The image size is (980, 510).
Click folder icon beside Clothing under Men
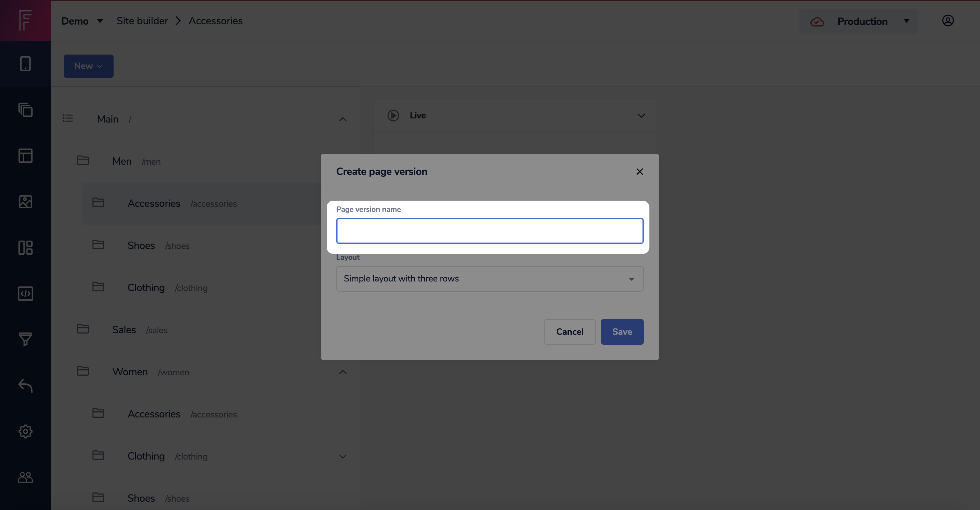pyautogui.click(x=98, y=287)
